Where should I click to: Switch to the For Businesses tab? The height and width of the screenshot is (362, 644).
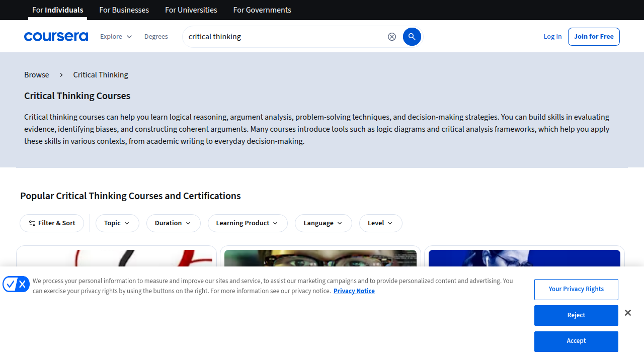[124, 10]
